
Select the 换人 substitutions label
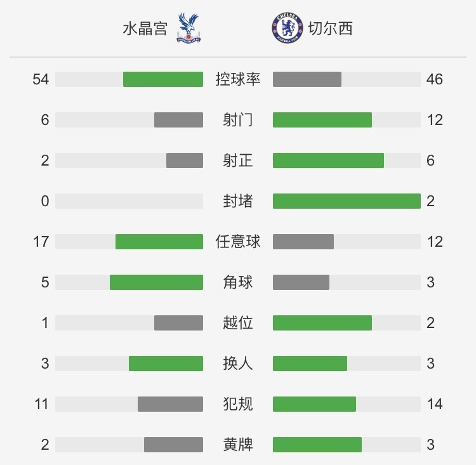pos(238,363)
